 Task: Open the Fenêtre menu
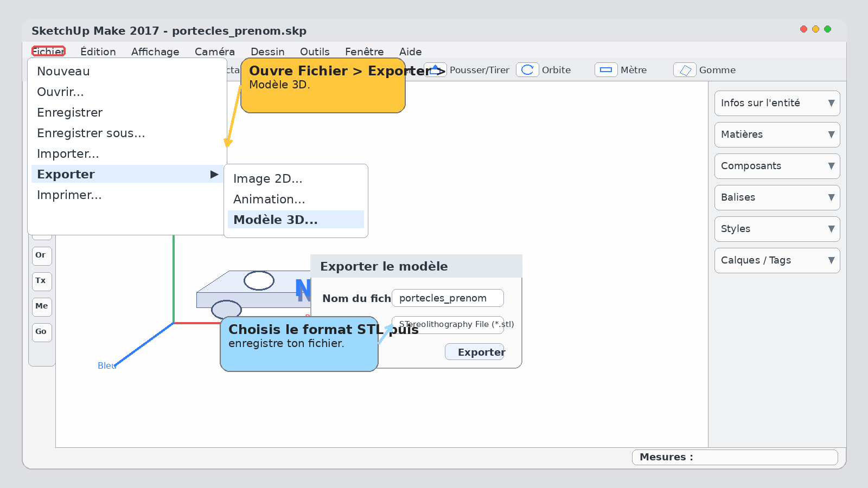(x=365, y=52)
